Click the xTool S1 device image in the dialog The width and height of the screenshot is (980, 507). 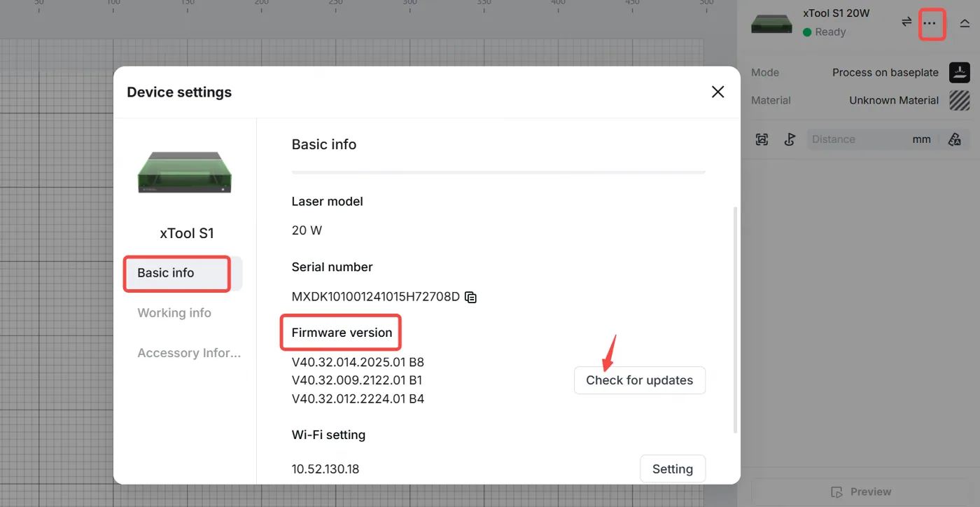coord(185,173)
